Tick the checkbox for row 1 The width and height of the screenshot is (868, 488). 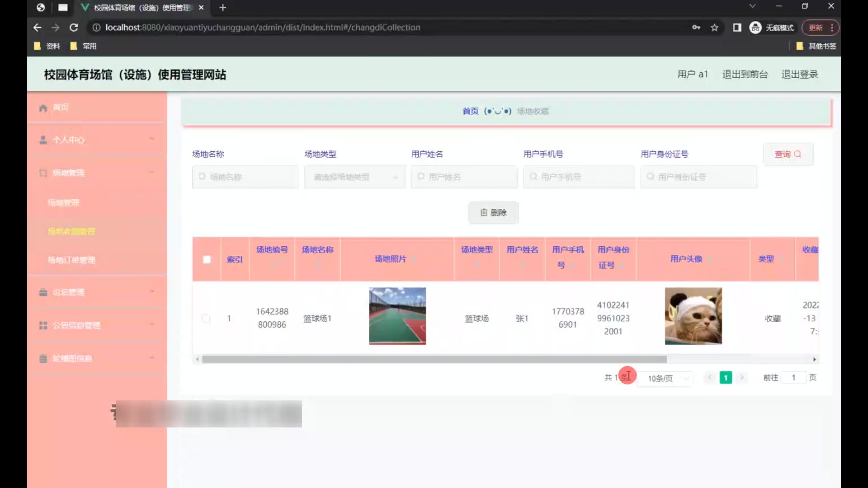tap(206, 319)
